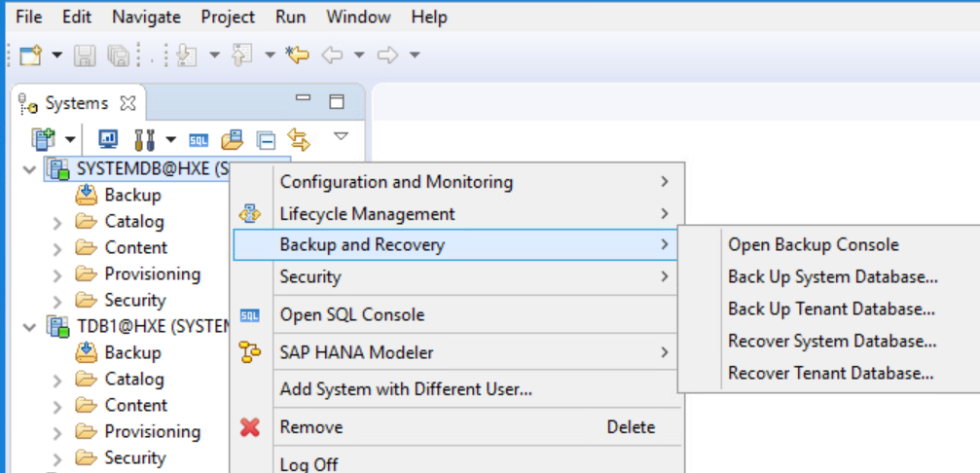The width and height of the screenshot is (980, 473).
Task: Select Open Backup Console
Action: click(813, 245)
